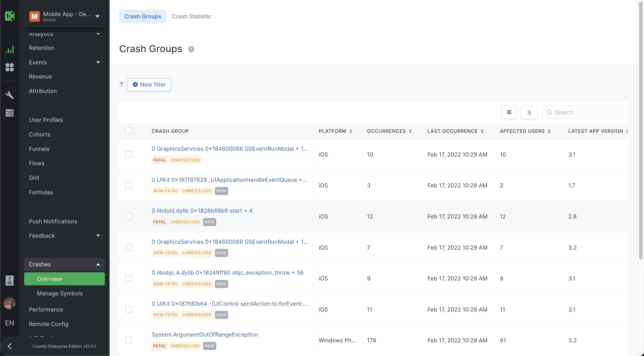Screen dimensions: 644x356
Task: Open the Mobile App selector dropdown
Action: tap(64, 17)
